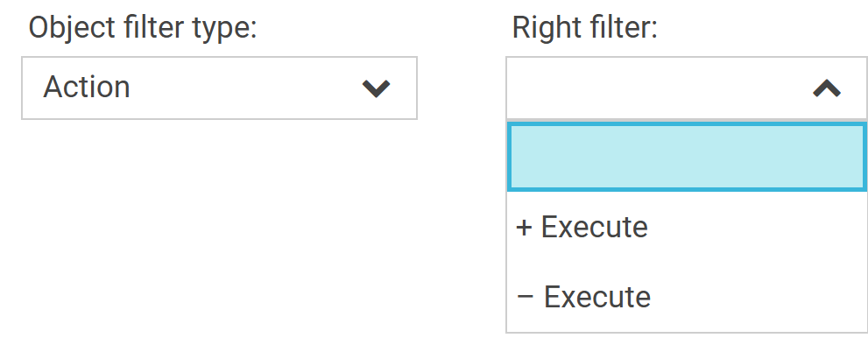Open the Object filter type dropdown
The image size is (868, 359).
[x=219, y=88]
